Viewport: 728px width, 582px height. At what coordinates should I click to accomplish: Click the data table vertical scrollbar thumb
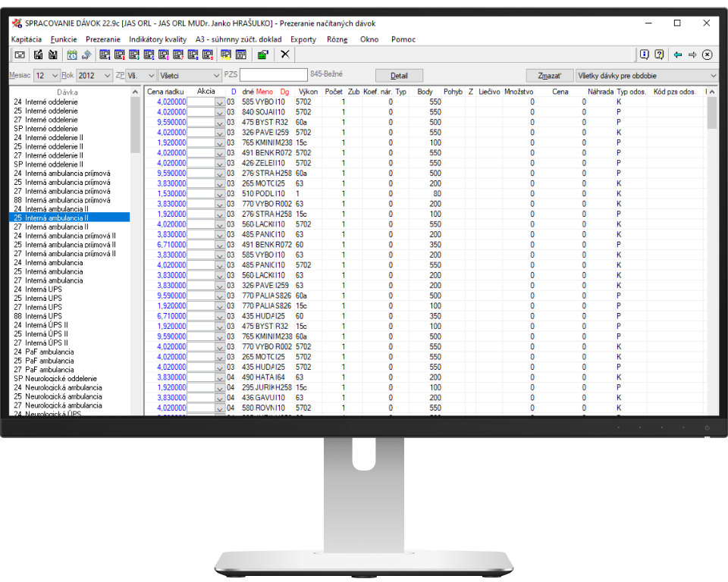point(712,113)
